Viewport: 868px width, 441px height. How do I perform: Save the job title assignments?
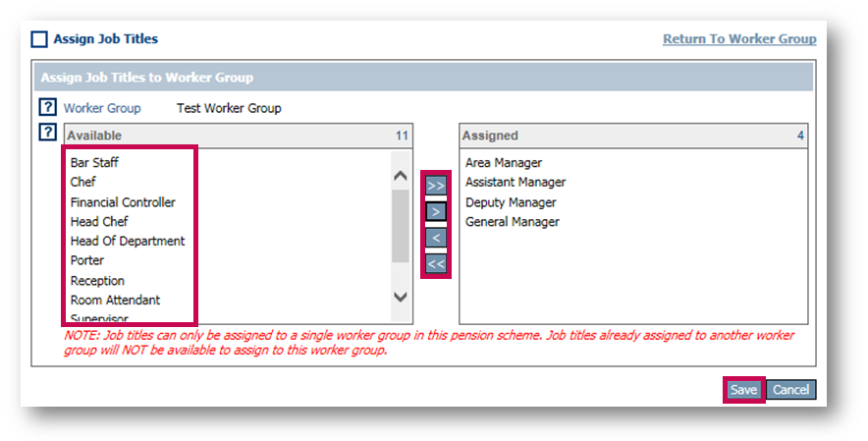coord(743,390)
